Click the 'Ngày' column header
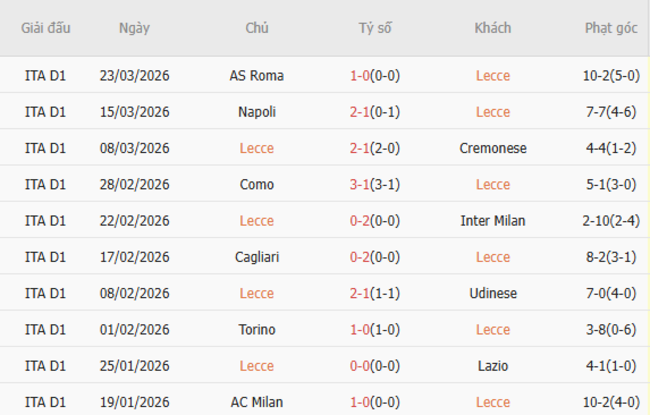This screenshot has height=415, width=650. 134,28
